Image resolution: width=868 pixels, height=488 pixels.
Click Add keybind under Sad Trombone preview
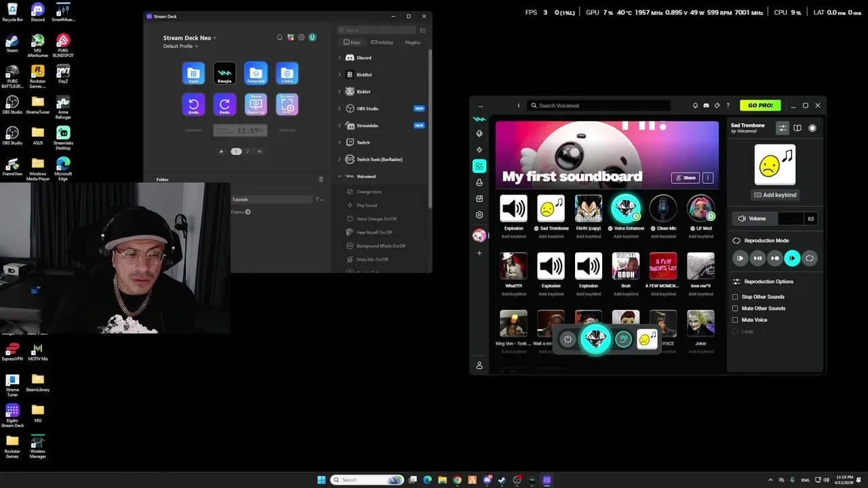(775, 195)
